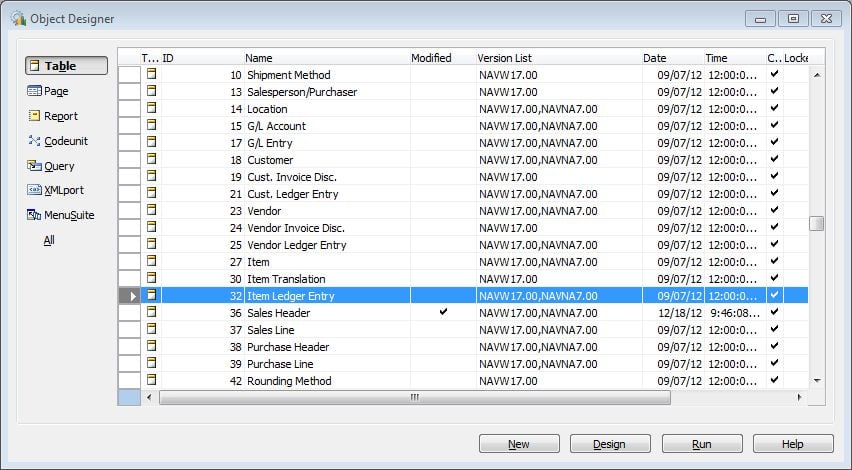Toggle Modified checkmark for Sales Header

pyautogui.click(x=443, y=313)
